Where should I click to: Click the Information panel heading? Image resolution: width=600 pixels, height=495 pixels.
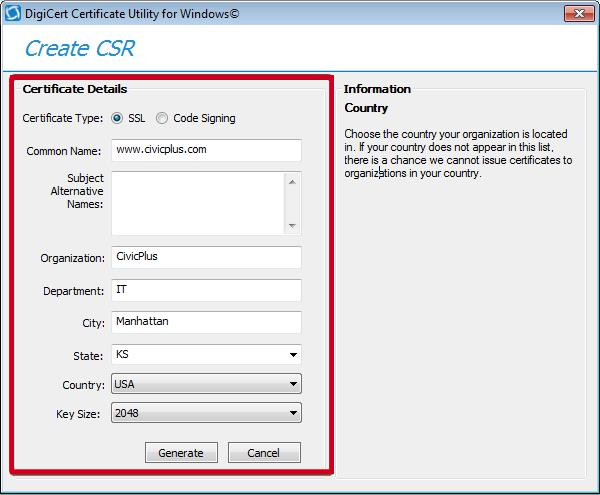click(377, 89)
